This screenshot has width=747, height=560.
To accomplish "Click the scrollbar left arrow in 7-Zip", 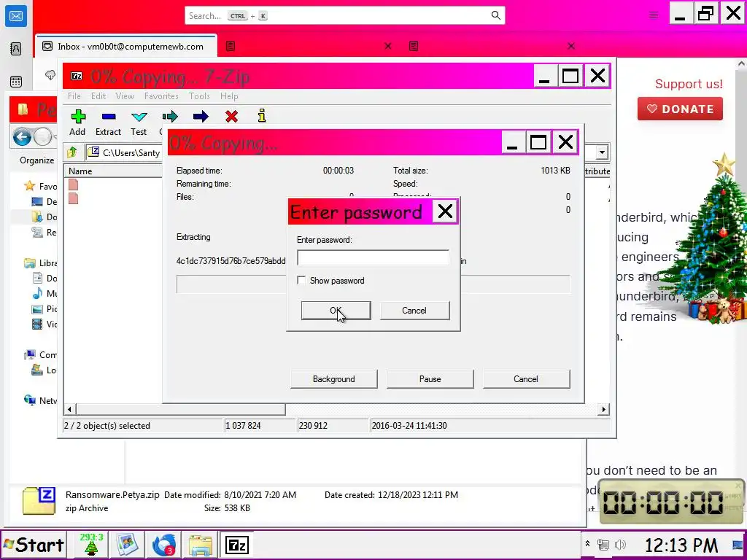I will (69, 409).
